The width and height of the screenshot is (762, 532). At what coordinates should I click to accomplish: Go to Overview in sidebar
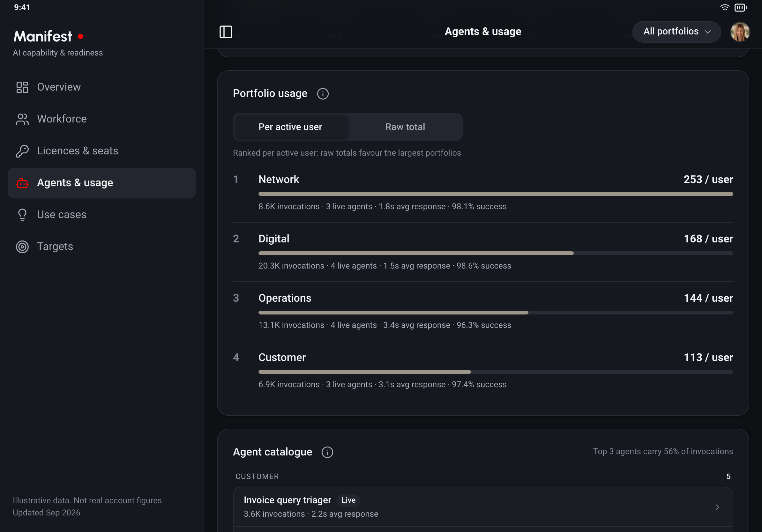(x=101, y=87)
